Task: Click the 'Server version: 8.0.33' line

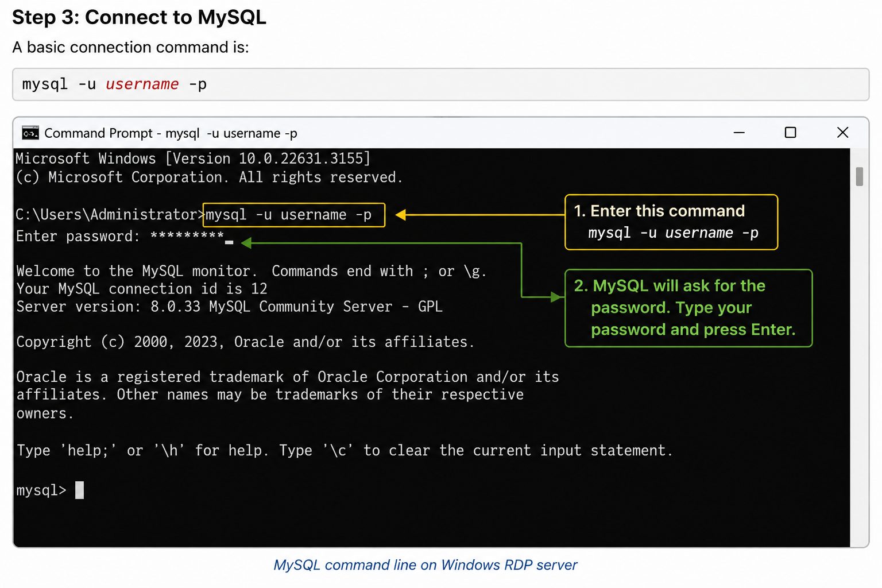Action: [x=229, y=307]
